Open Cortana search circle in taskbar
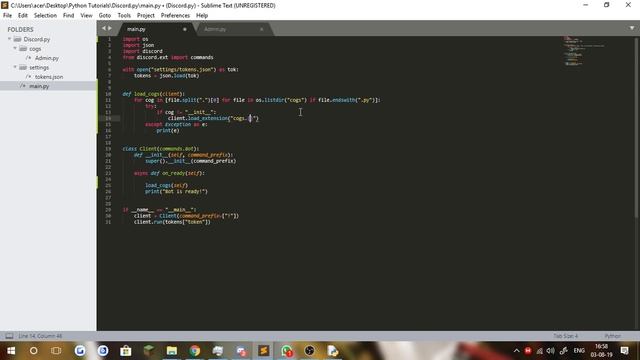This screenshot has height=360, width=640. coord(33,351)
